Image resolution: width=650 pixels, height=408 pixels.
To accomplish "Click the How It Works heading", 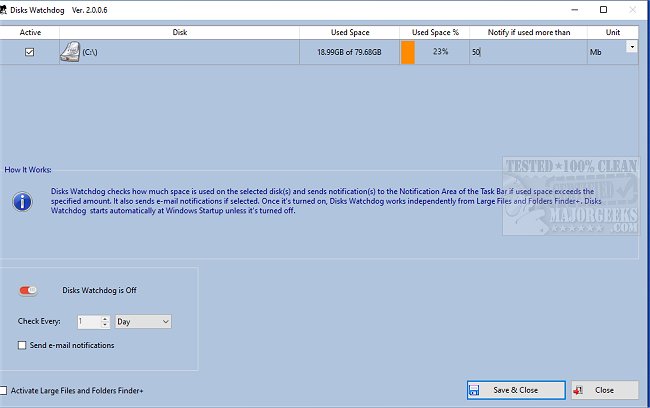I will click(x=28, y=170).
